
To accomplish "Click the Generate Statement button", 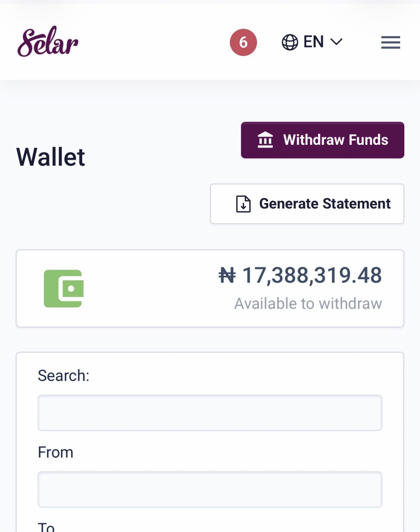I will (x=307, y=204).
